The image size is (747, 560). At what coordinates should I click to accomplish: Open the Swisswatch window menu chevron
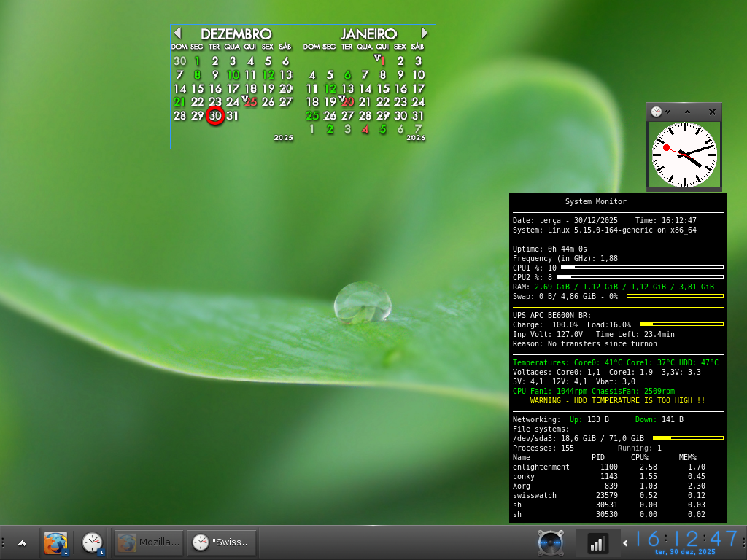[x=668, y=112]
